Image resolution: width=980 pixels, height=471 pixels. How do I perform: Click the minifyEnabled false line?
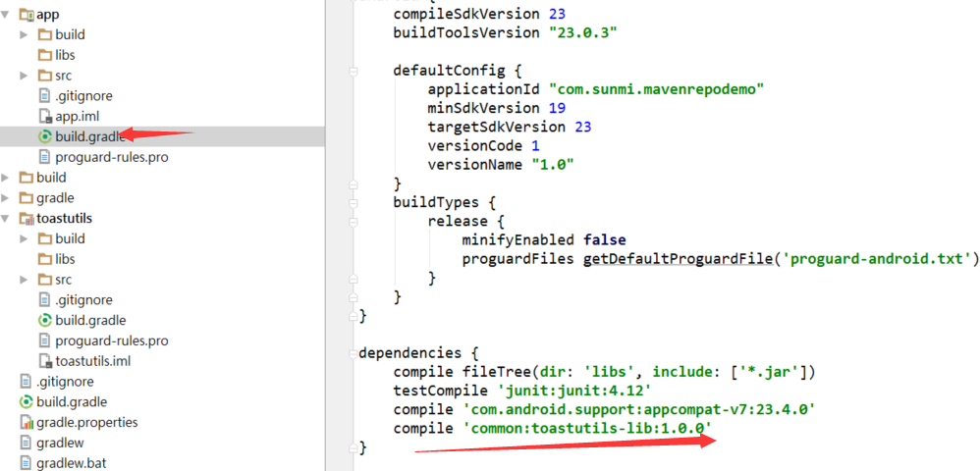[x=544, y=239]
